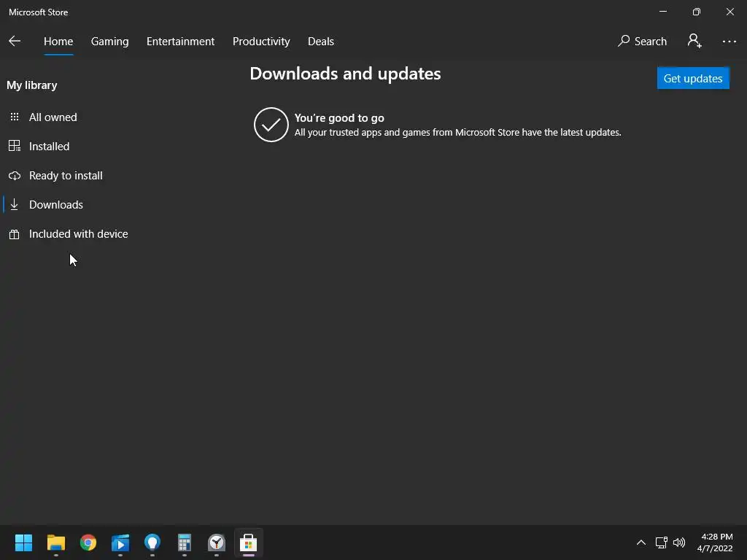Image resolution: width=747 pixels, height=560 pixels.
Task: Click the network status tray icon
Action: coord(661,542)
